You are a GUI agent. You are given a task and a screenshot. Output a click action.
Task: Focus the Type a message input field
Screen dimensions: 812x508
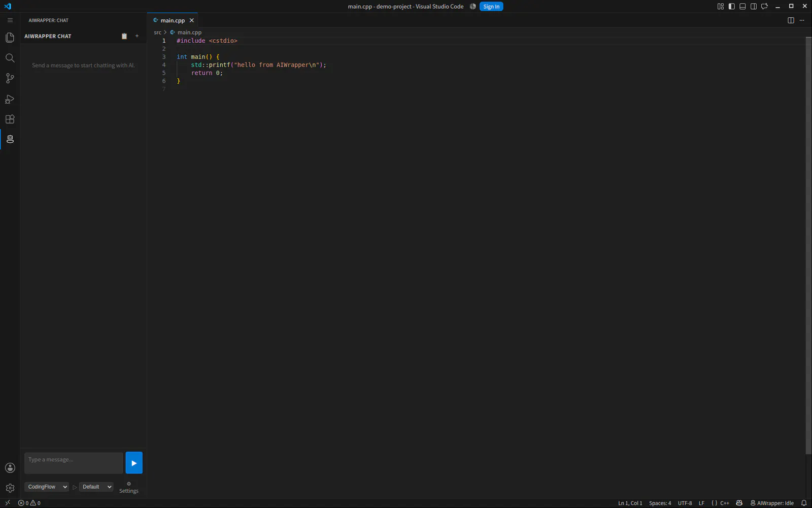pos(74,463)
